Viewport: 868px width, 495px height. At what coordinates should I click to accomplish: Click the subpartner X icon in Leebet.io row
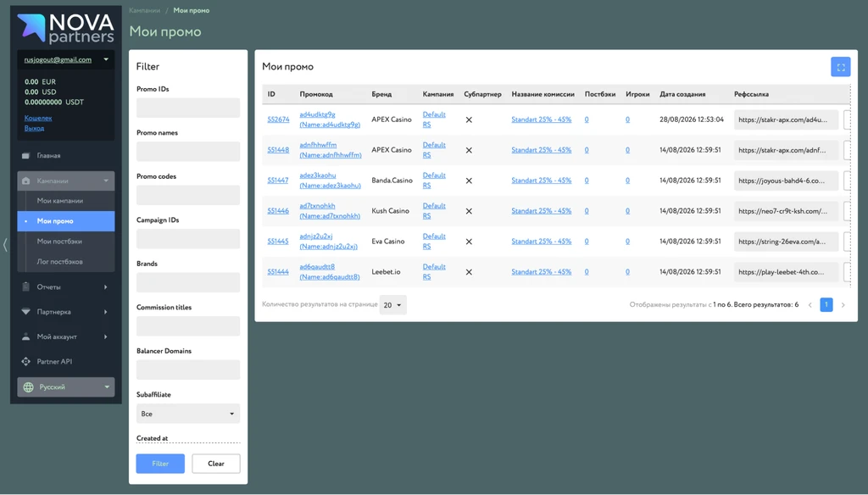469,272
